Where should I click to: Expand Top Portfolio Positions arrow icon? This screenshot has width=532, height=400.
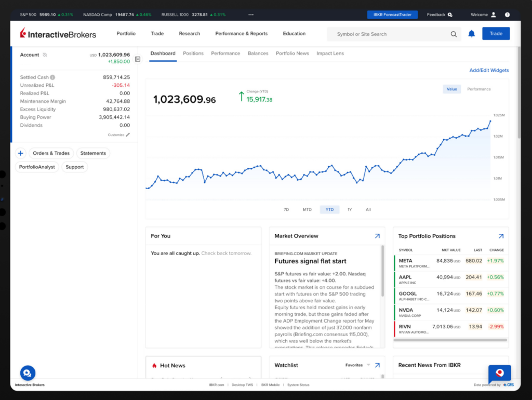(501, 236)
